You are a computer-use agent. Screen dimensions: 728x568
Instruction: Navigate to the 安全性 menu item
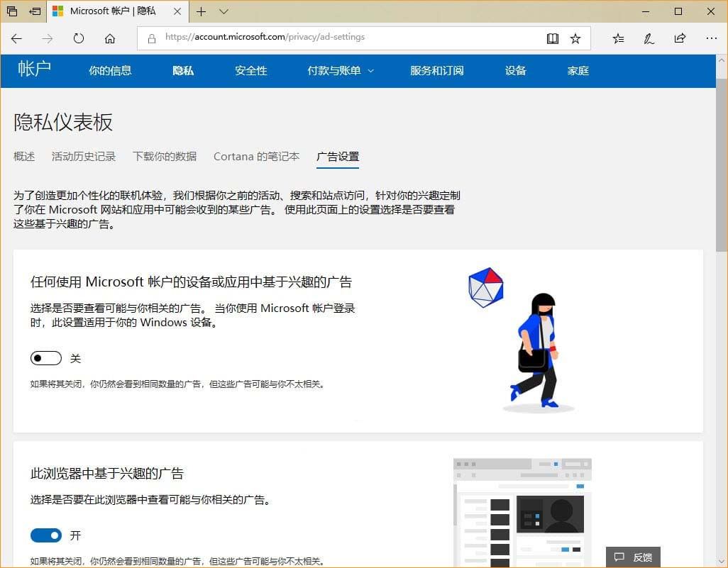tap(250, 71)
